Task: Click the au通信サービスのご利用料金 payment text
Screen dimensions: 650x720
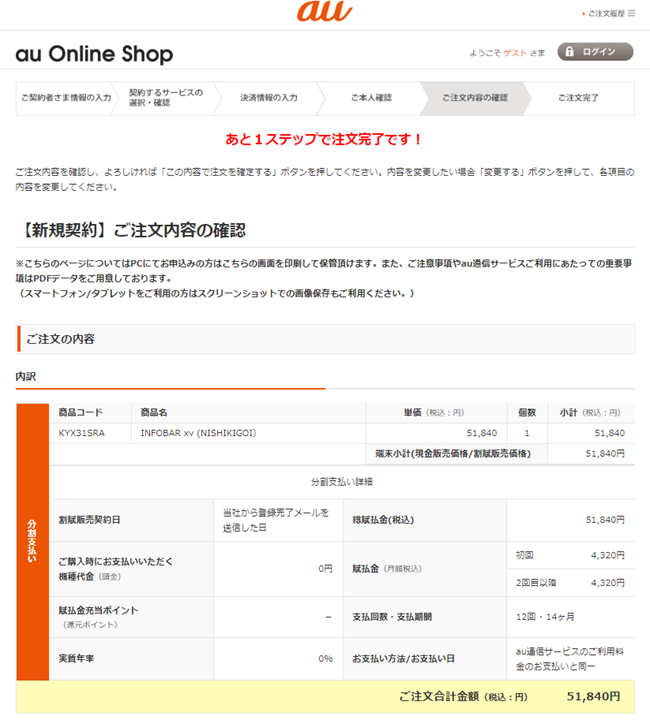Action: [570, 658]
